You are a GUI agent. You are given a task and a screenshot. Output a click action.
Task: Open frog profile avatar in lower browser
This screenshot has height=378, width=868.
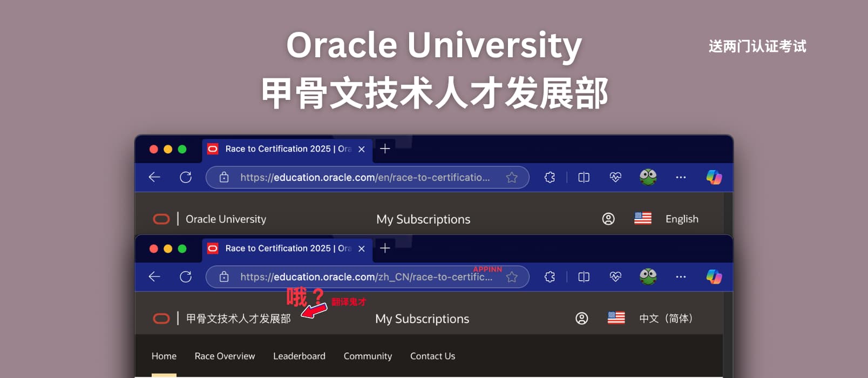click(648, 276)
